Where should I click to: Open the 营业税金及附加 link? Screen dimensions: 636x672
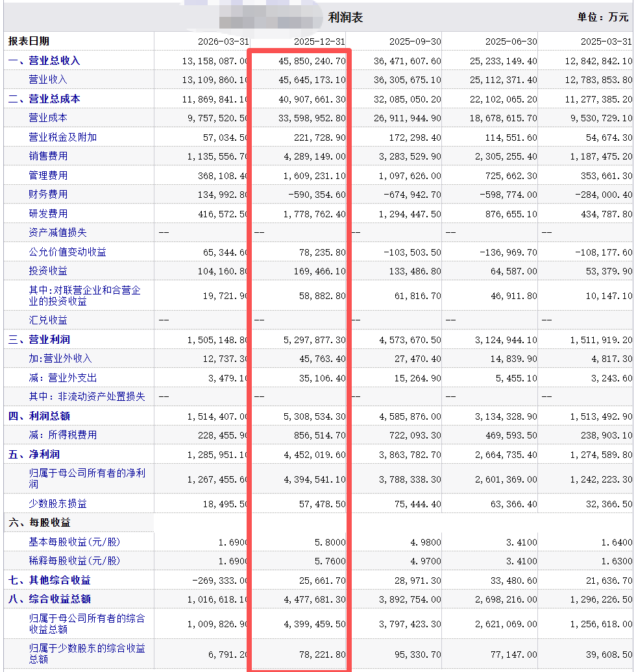[62, 137]
